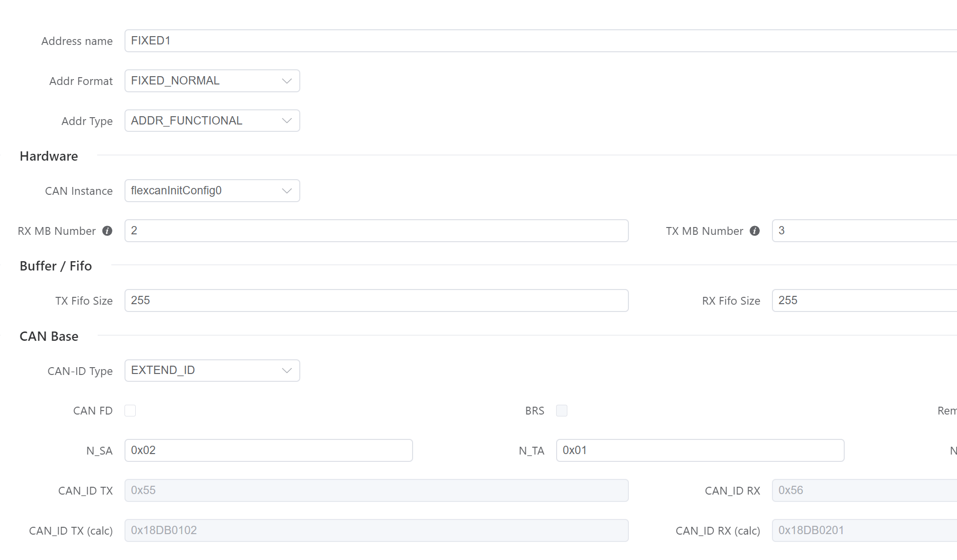Viewport: 957px width, 560px height.
Task: Click the CAN_ID TX (calc) field
Action: click(x=376, y=530)
